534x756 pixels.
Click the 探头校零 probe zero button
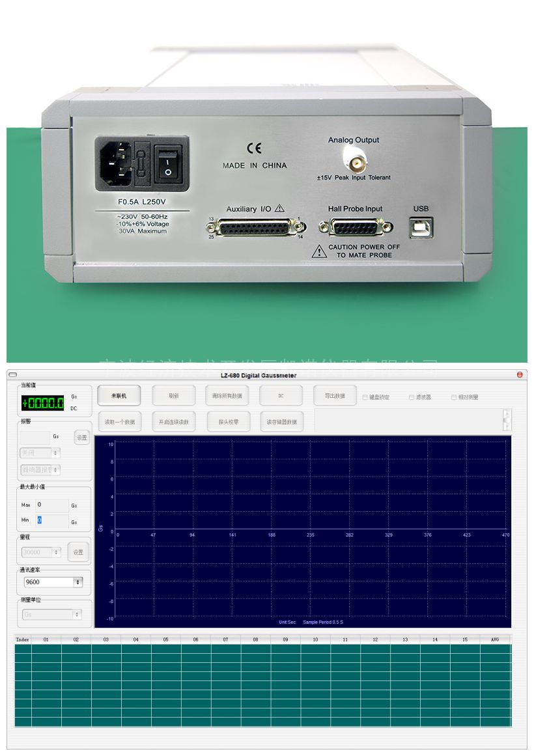click(227, 422)
